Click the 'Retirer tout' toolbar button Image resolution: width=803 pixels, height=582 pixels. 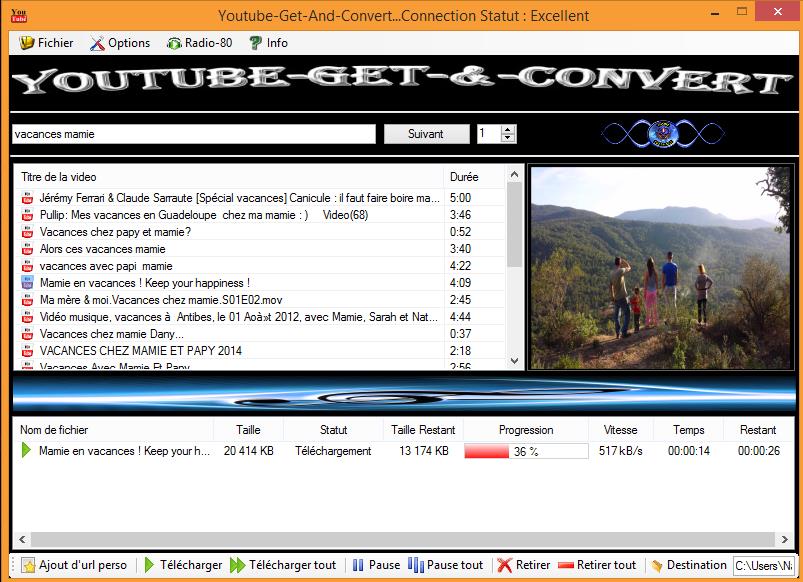pos(597,565)
